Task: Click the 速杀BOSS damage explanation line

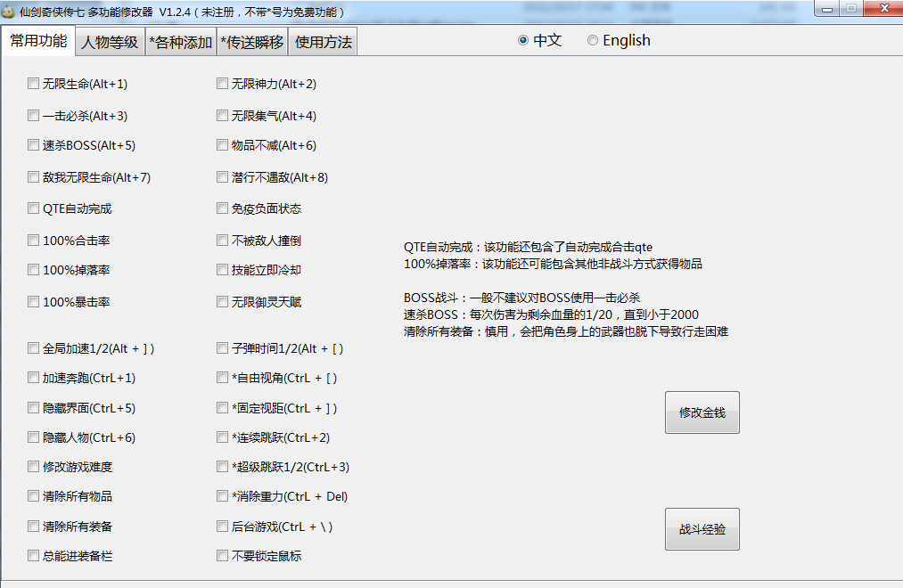Action: pos(551,314)
